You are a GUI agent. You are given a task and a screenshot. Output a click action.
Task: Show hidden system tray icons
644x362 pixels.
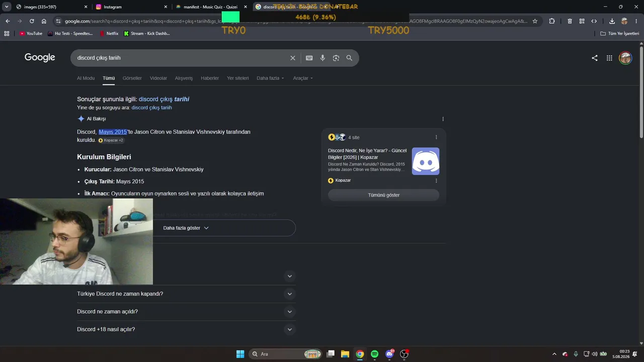pos(554,354)
